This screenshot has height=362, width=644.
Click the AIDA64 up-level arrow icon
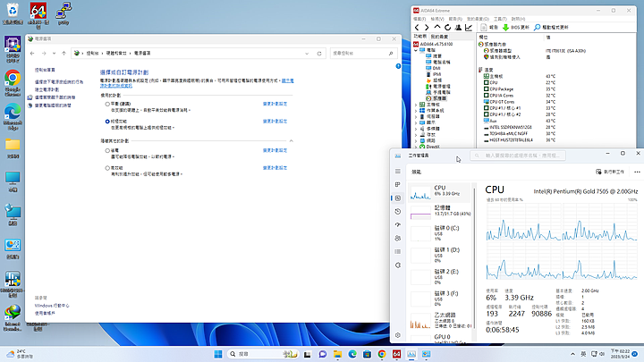click(x=437, y=27)
